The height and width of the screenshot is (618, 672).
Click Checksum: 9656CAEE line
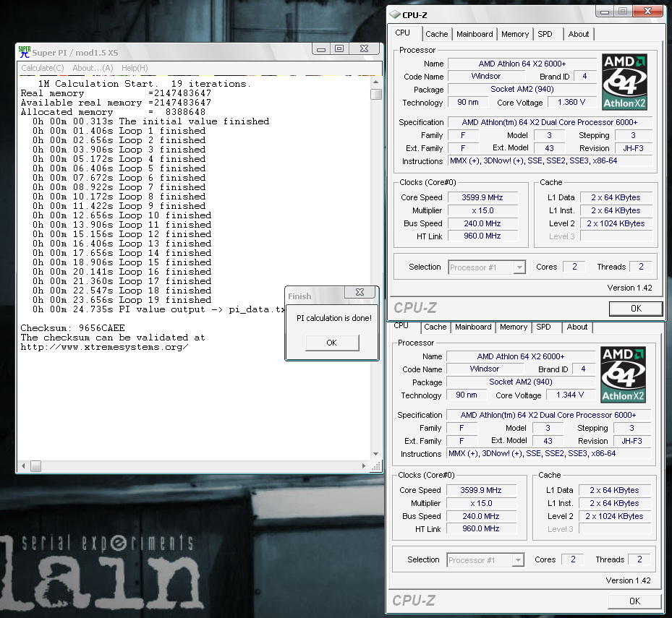(73, 328)
